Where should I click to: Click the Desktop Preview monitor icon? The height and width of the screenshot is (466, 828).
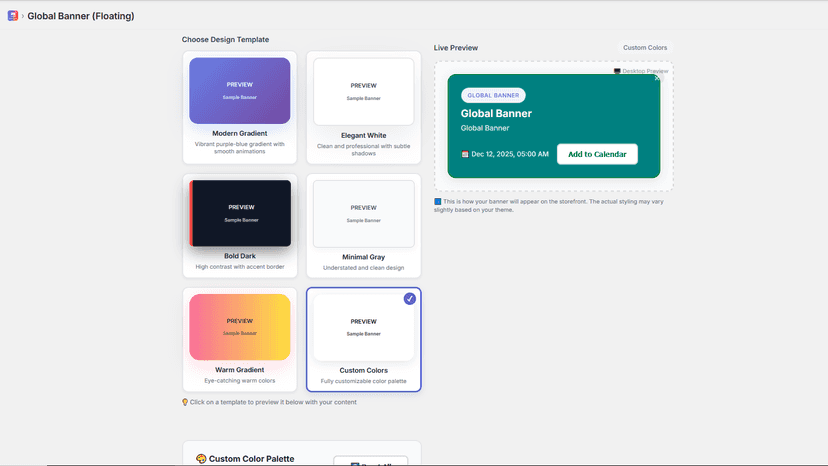617,71
